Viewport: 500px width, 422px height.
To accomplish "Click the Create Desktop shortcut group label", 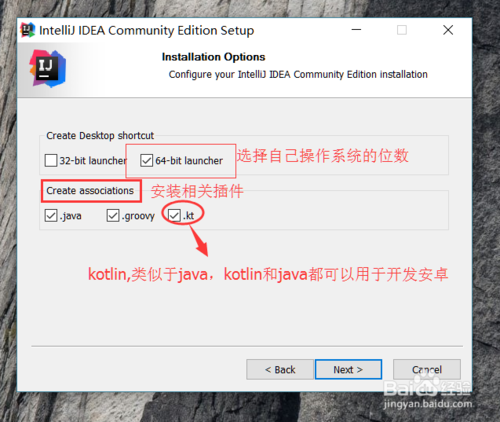I will point(100,136).
